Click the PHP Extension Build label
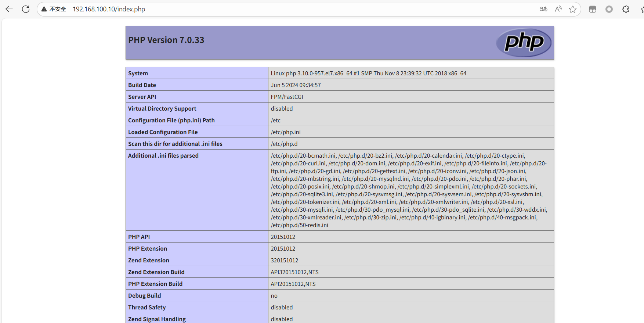The height and width of the screenshot is (323, 644). [x=155, y=284]
